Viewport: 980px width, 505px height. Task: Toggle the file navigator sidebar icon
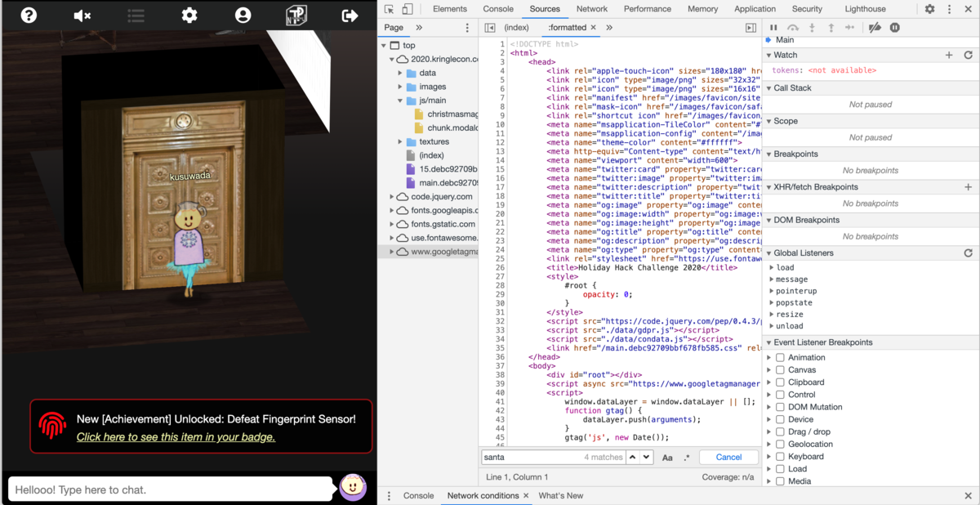490,28
